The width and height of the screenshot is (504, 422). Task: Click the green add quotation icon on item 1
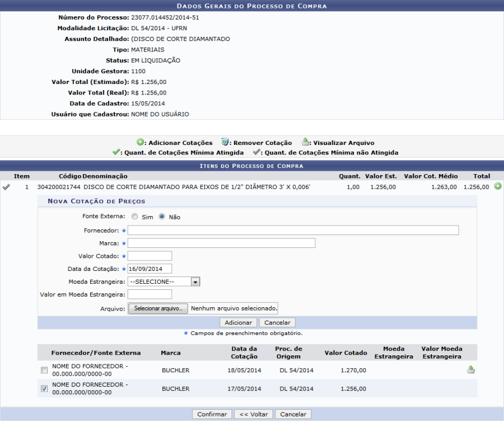(x=498, y=186)
